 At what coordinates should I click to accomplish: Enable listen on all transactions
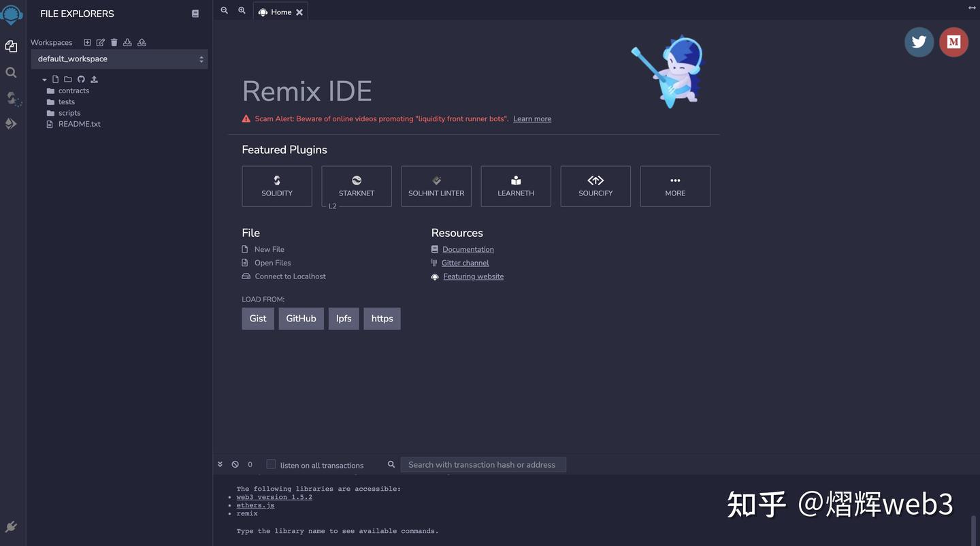click(271, 464)
